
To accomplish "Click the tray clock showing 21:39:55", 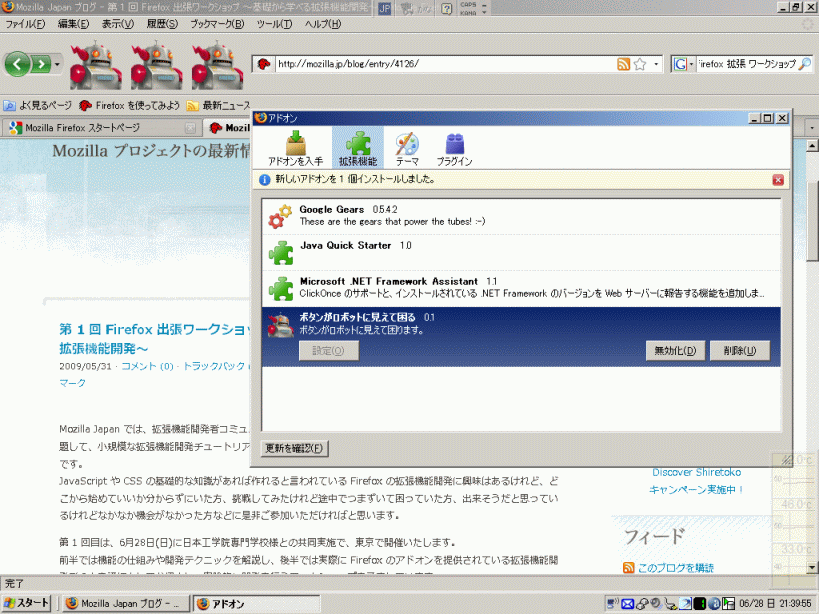I will click(775, 604).
